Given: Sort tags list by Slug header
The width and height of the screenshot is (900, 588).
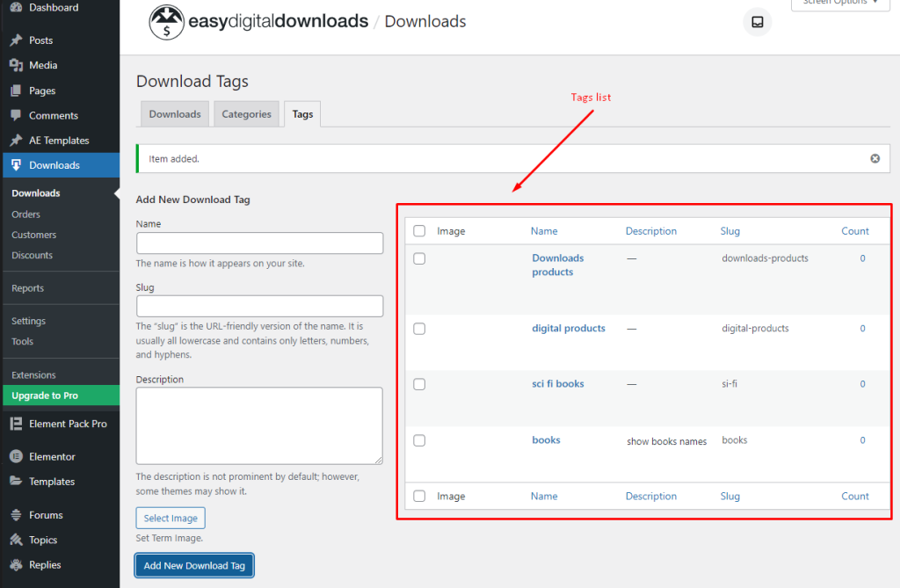Looking at the screenshot, I should (729, 231).
